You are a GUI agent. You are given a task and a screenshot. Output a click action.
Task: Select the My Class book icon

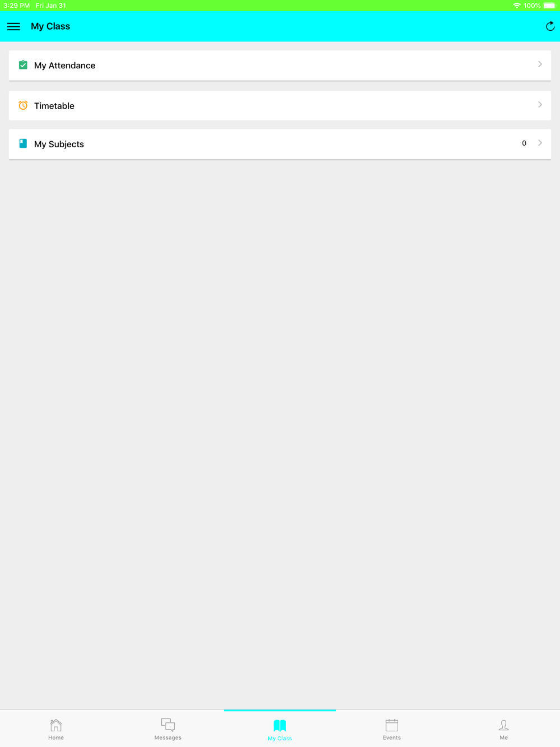280,726
